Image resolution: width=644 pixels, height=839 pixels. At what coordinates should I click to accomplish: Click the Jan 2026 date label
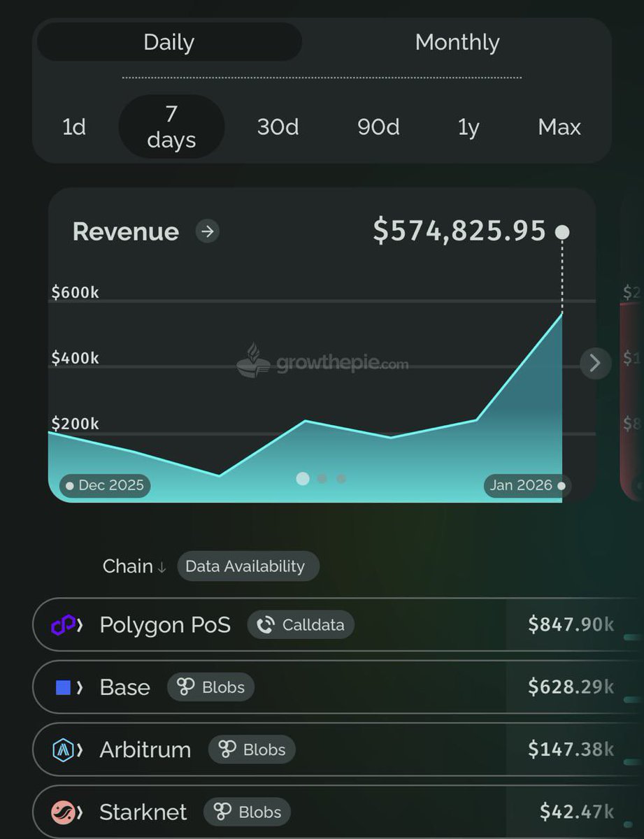tap(527, 485)
